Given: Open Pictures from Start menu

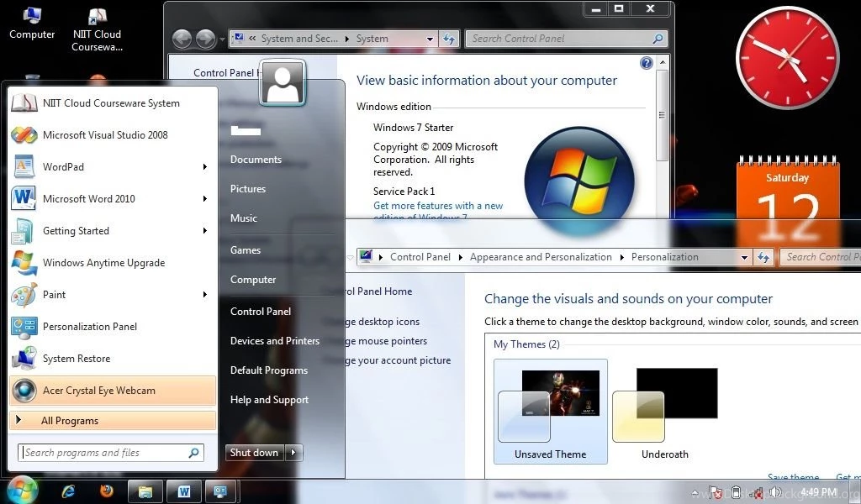Looking at the screenshot, I should [248, 189].
